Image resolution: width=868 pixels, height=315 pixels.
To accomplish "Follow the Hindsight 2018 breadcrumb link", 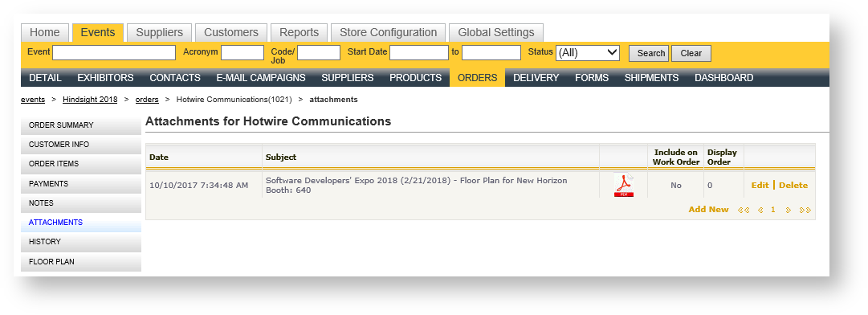I will (x=90, y=100).
